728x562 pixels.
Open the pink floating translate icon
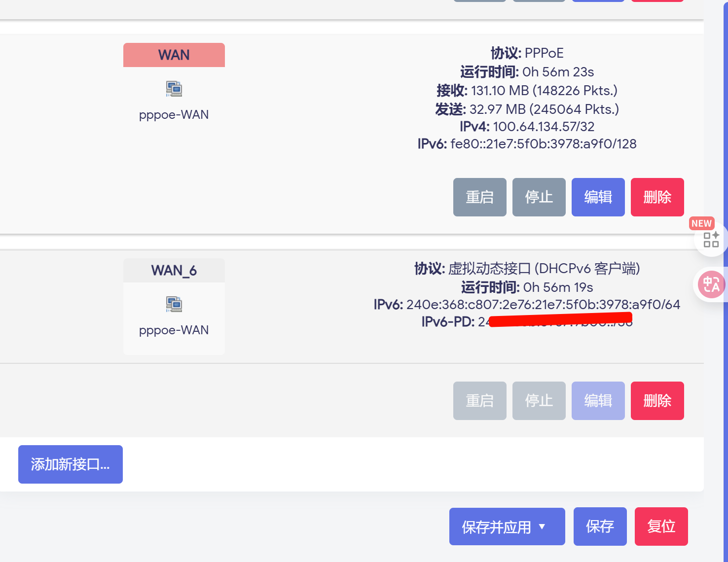click(711, 284)
